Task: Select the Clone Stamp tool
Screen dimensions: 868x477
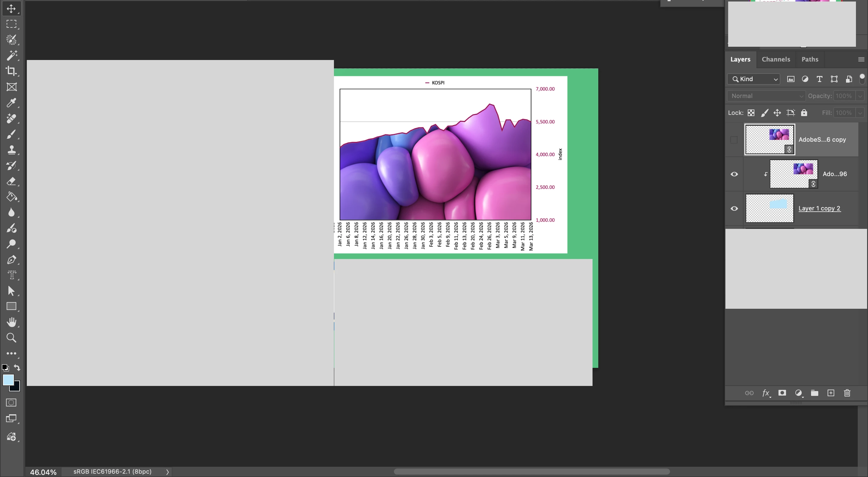Action: coord(11,150)
